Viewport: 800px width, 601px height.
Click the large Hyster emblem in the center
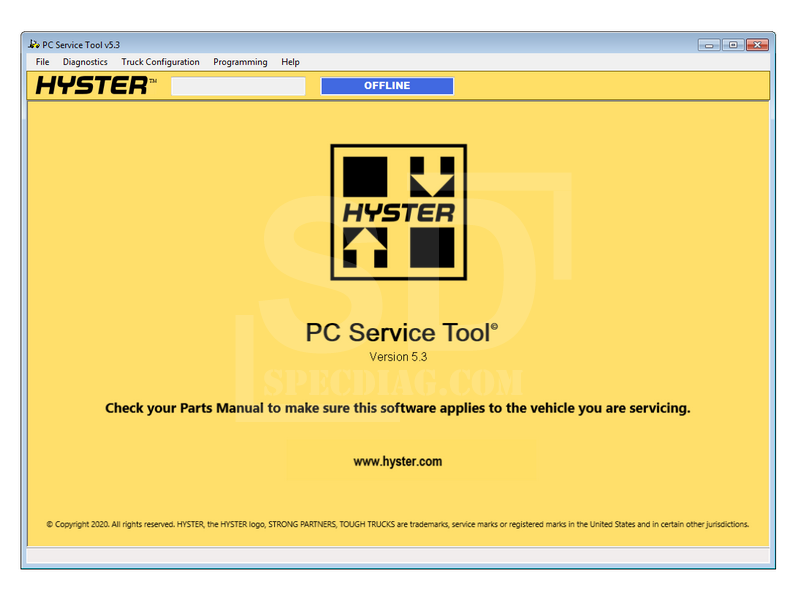point(398,212)
